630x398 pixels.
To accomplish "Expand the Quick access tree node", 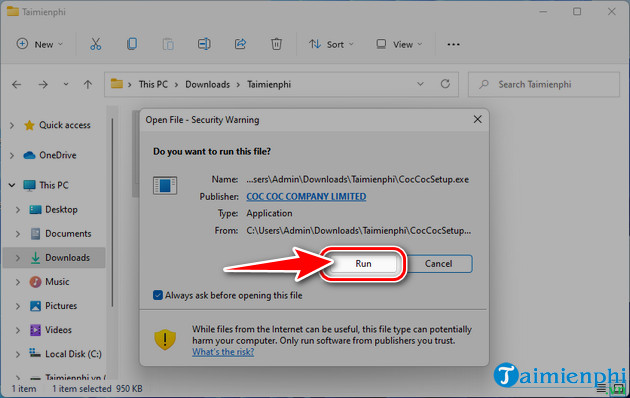I will click(12, 125).
